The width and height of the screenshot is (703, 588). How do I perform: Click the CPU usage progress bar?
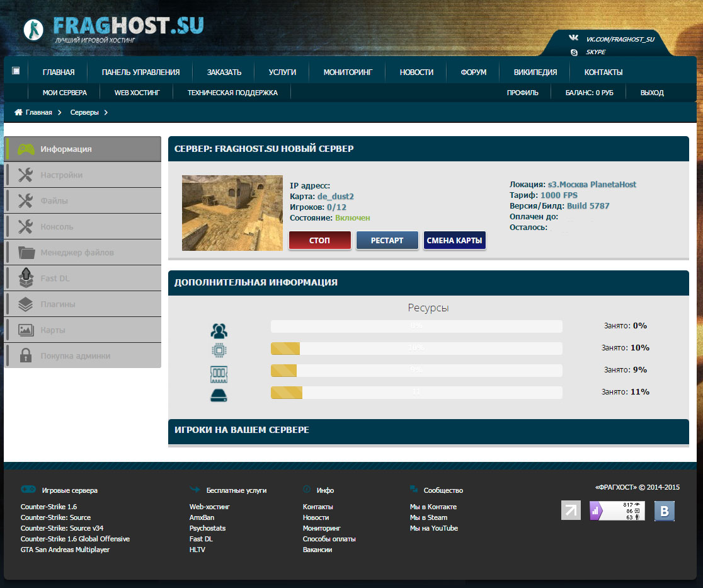[416, 349]
